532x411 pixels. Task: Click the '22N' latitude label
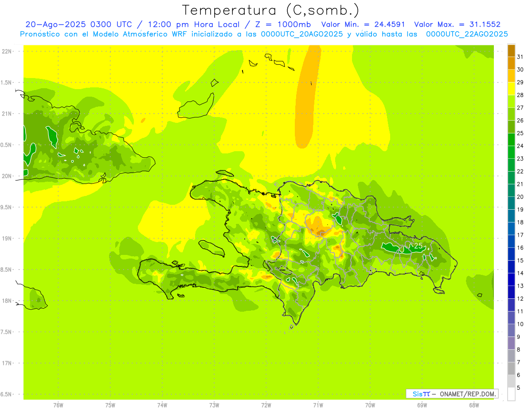7,51
